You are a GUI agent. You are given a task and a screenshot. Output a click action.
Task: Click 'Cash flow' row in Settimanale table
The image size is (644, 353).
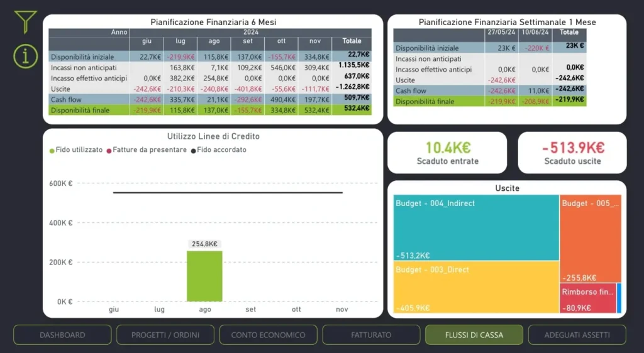489,91
